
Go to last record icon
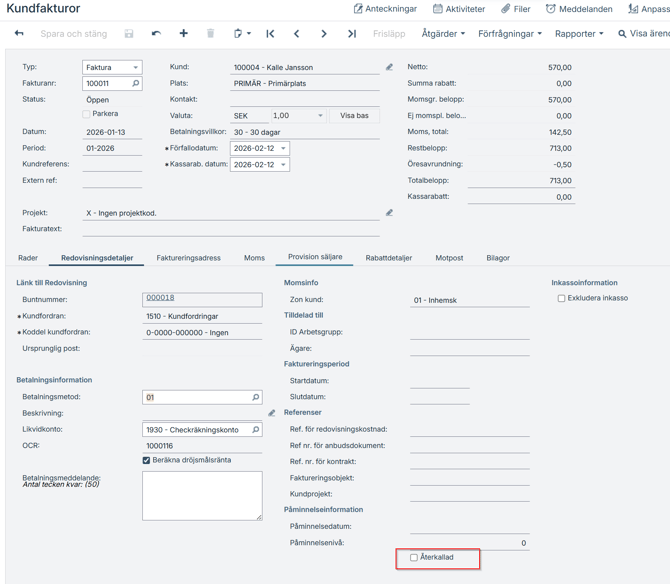coord(352,33)
